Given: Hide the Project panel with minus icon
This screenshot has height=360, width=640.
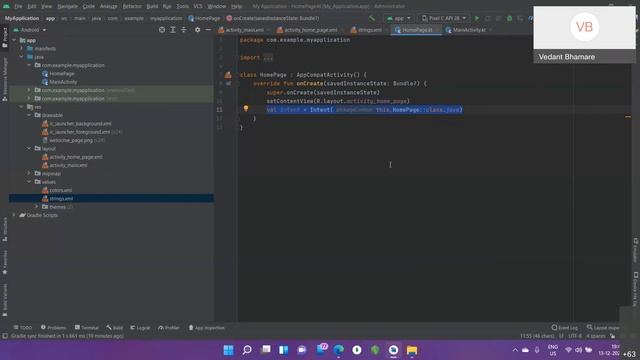Looking at the screenshot, I should pos(208,30).
